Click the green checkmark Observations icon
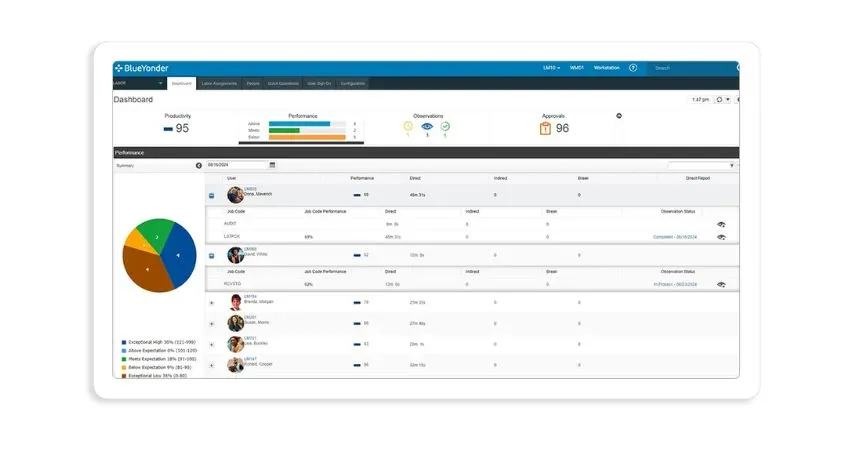The width and height of the screenshot is (847, 460). (x=445, y=126)
